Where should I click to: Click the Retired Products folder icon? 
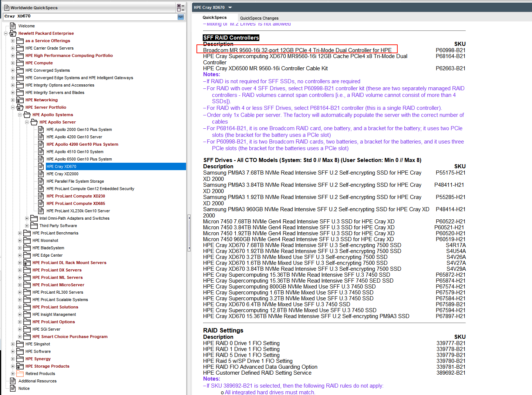(20, 374)
